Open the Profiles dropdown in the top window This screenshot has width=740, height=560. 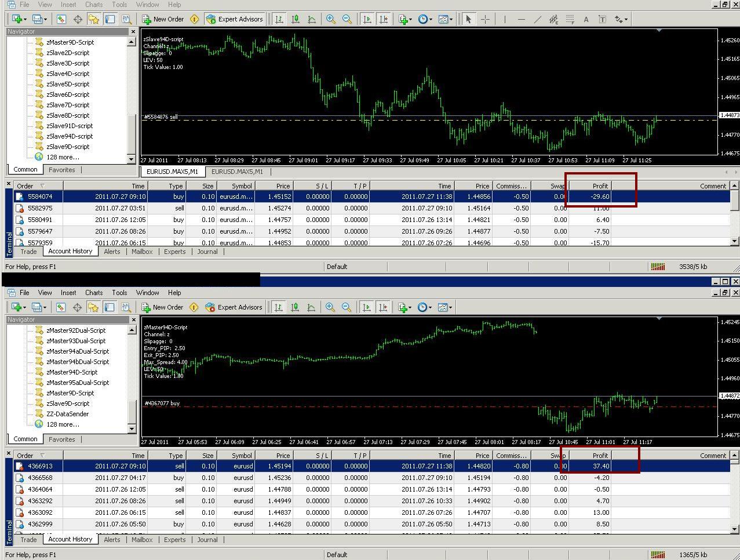40,19
